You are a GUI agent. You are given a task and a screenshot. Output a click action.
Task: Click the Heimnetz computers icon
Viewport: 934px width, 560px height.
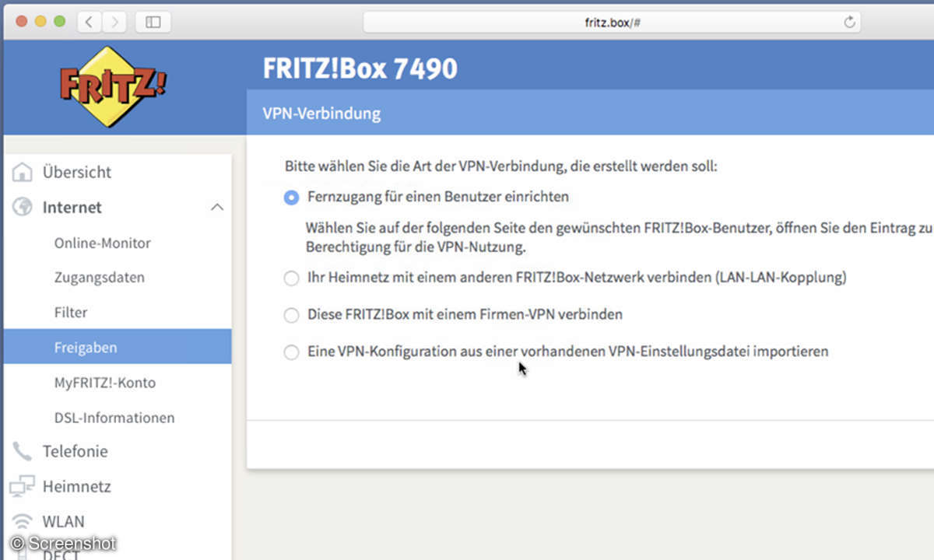pyautogui.click(x=23, y=486)
